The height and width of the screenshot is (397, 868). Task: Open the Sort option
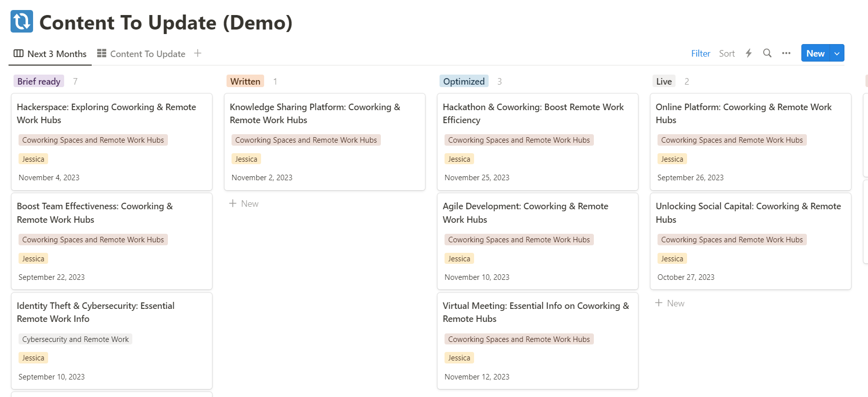[727, 54]
